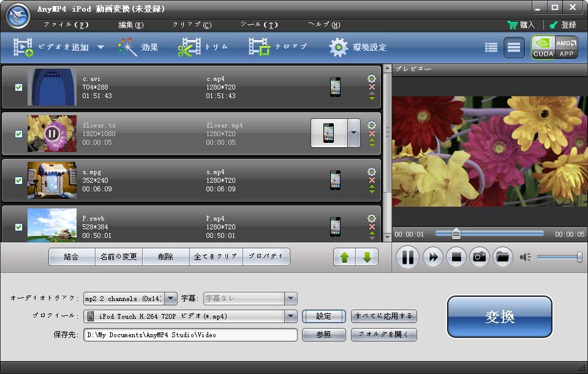Click Apply to All (すべてに応用する) button
Image resolution: width=588 pixels, height=374 pixels.
383,316
